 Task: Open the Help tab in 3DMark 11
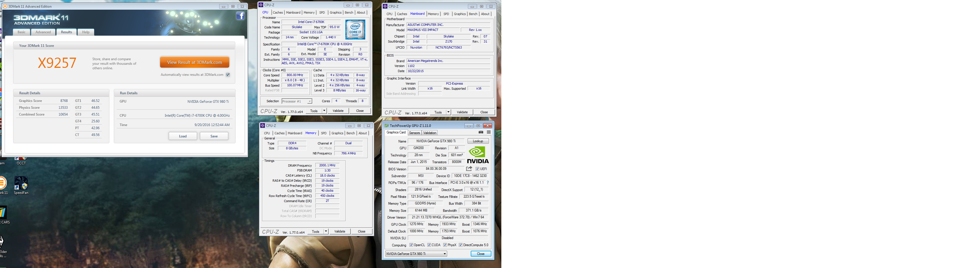coord(86,32)
